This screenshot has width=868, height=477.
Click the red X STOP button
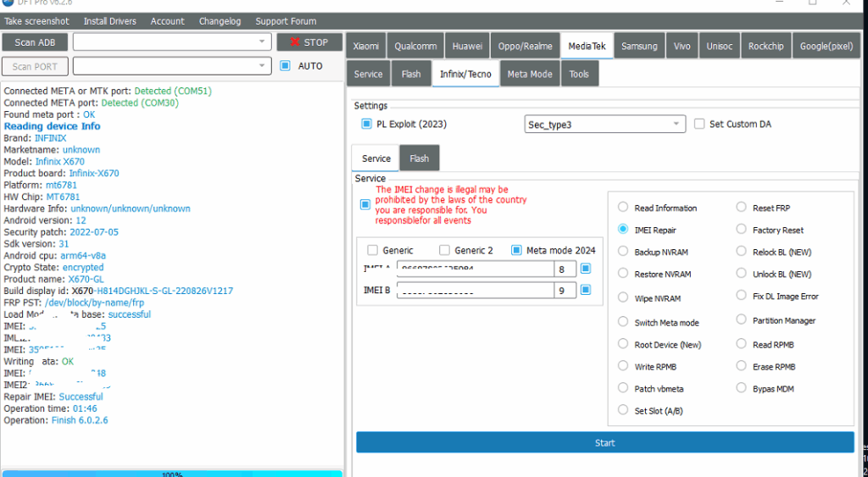click(309, 42)
